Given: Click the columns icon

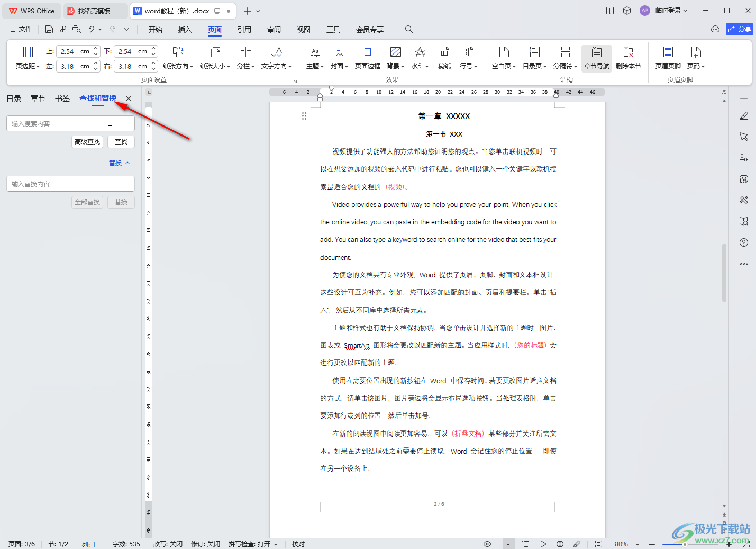Looking at the screenshot, I should click(245, 52).
